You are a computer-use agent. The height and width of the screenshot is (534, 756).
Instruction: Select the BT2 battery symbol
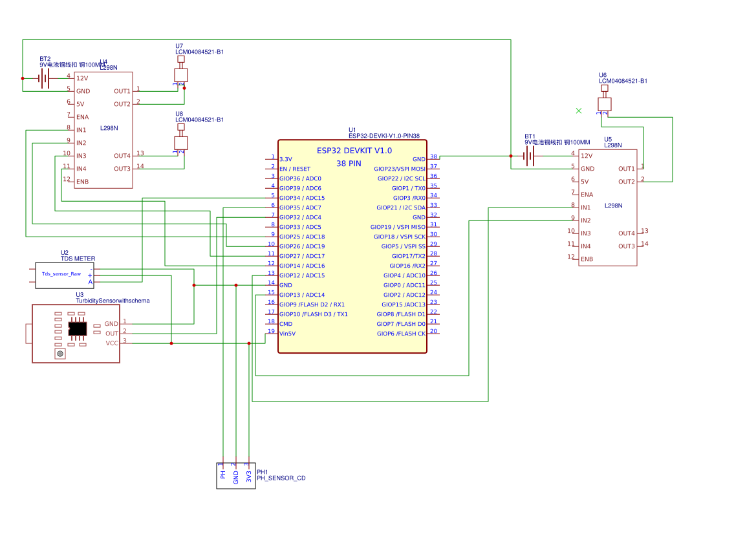point(43,78)
